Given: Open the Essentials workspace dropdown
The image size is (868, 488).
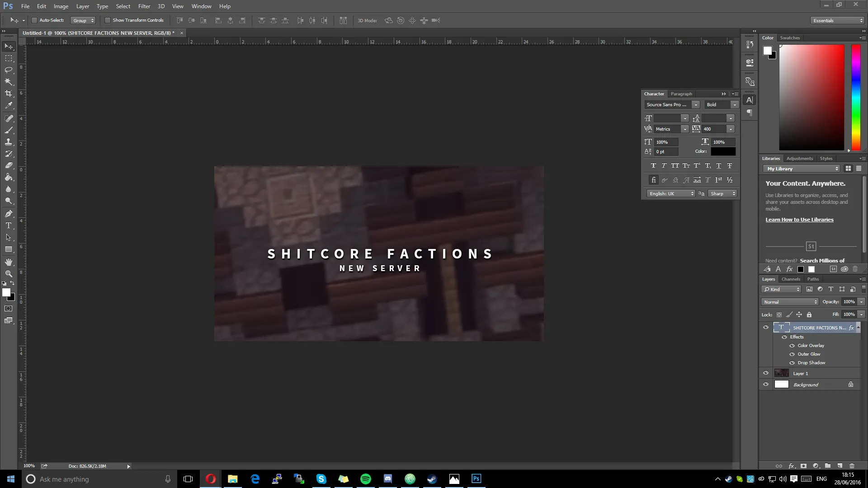Looking at the screenshot, I should 837,20.
